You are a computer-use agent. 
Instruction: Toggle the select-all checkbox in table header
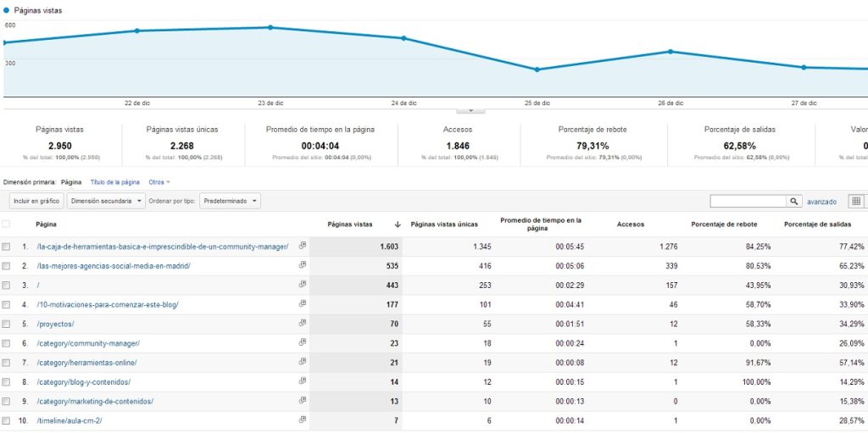6,225
